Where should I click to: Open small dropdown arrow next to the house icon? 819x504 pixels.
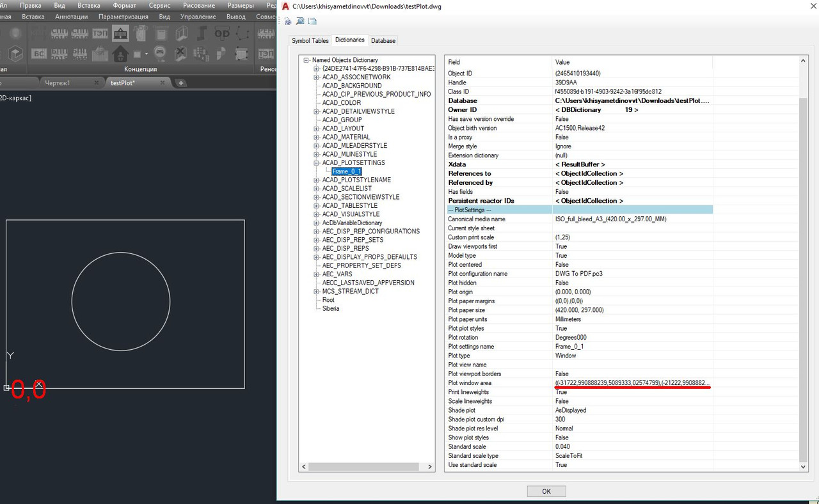coord(146,54)
